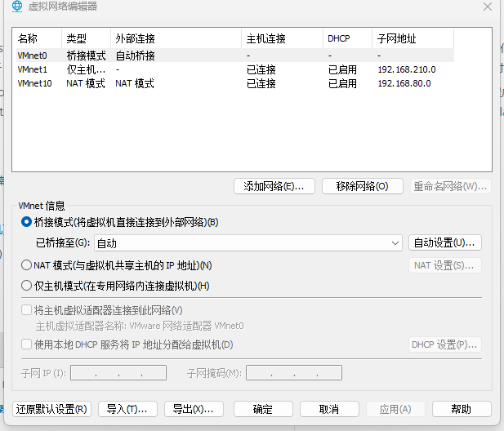Click subnet address 192.168.210.0 cell
The image size is (504, 431).
click(x=407, y=69)
